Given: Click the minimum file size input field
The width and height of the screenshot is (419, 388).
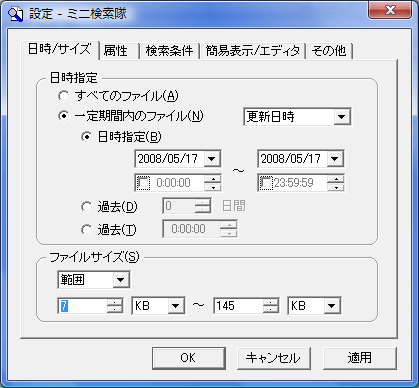Looking at the screenshot, I should [83, 306].
